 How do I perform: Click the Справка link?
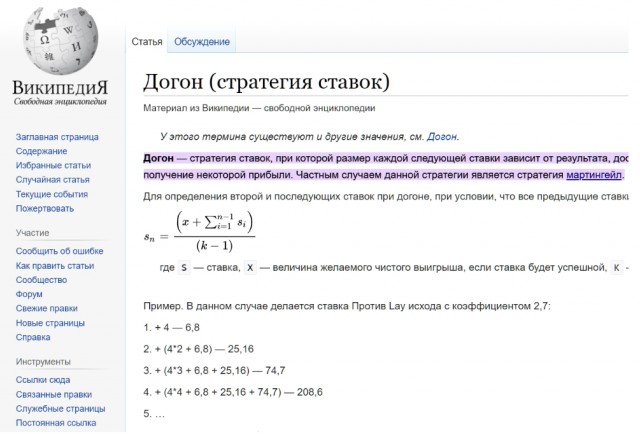point(34,338)
